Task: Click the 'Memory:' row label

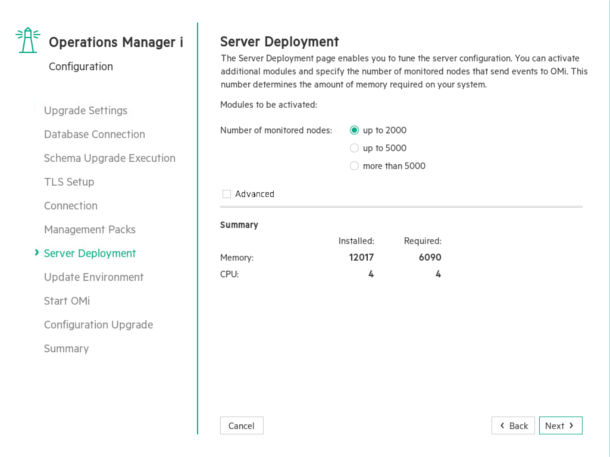Action: click(x=237, y=257)
